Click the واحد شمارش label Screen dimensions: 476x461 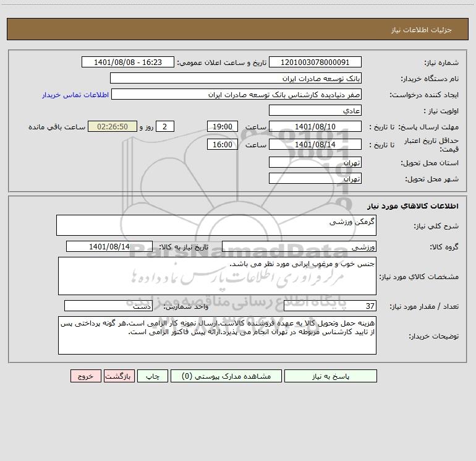[186, 306]
